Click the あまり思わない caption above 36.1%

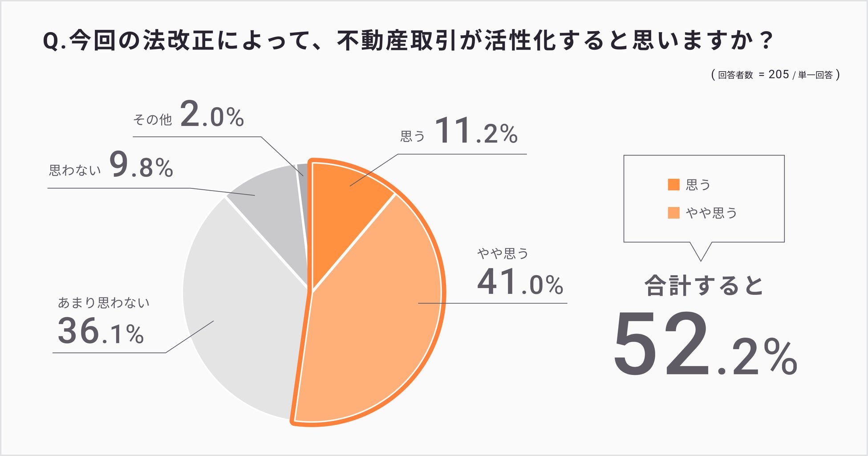click(103, 303)
